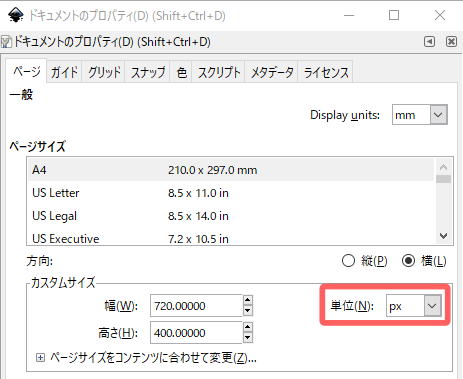Open the グリッド tab
The image size is (463, 379).
(104, 72)
